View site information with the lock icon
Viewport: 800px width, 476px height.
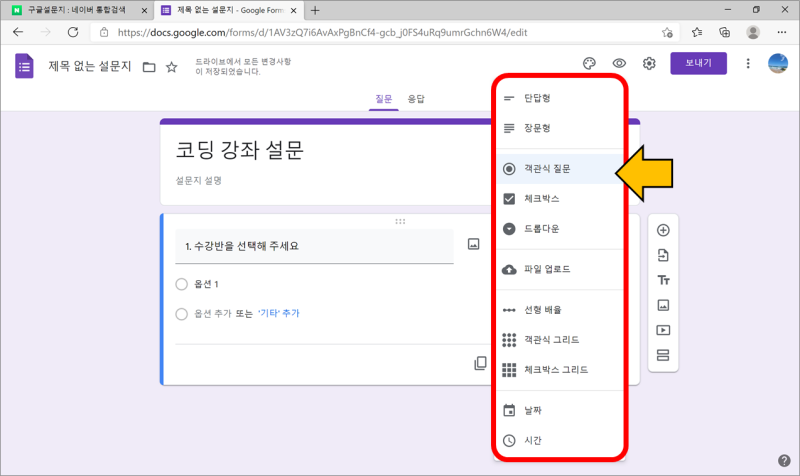[x=104, y=33]
